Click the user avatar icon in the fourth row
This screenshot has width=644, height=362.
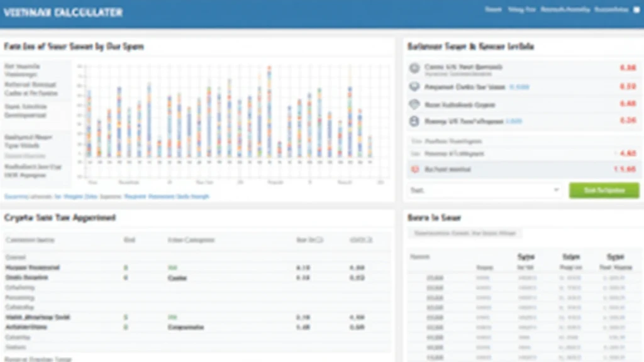point(414,121)
